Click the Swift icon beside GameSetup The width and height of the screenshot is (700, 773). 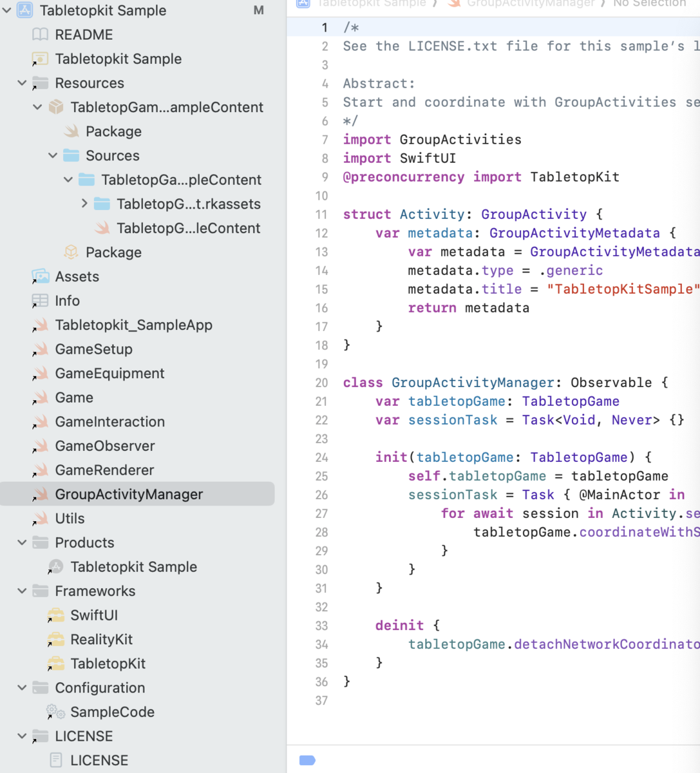41,349
